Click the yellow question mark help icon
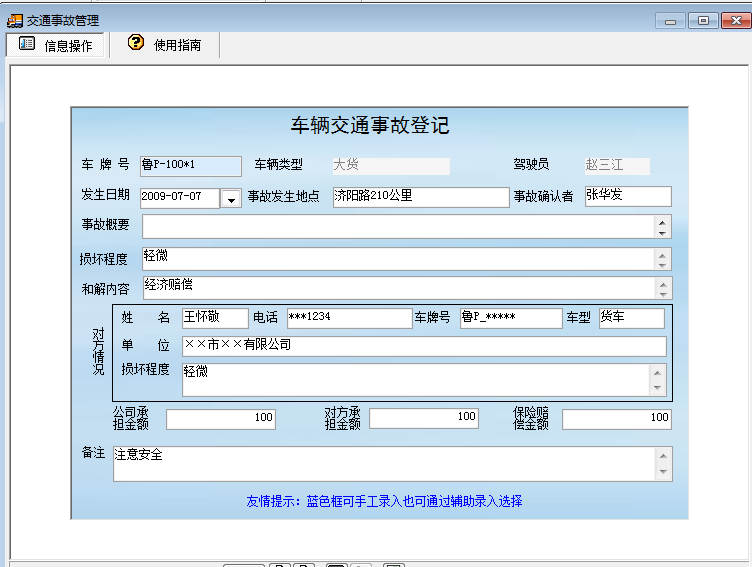Image resolution: width=752 pixels, height=567 pixels. coord(136,43)
